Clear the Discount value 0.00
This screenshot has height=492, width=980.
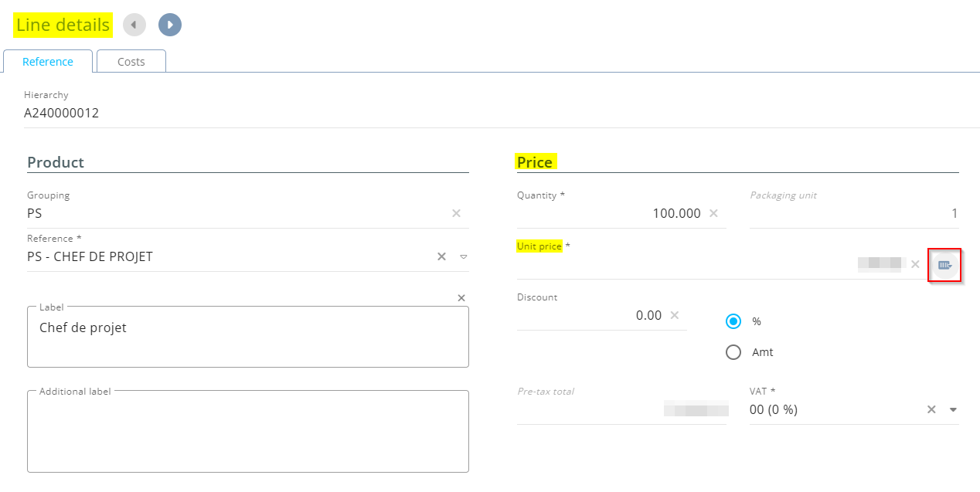(674, 315)
